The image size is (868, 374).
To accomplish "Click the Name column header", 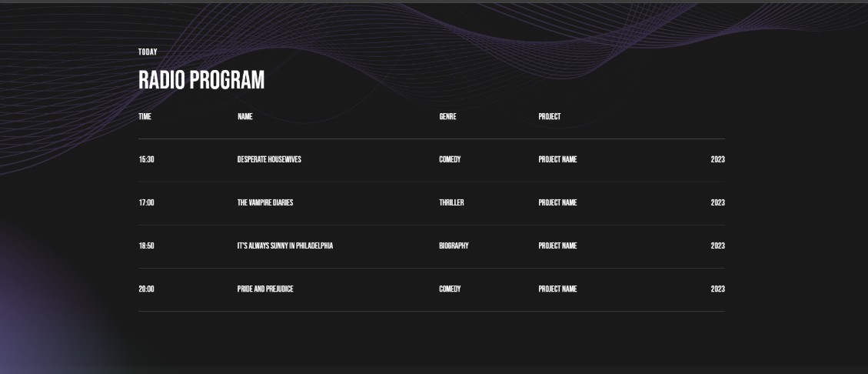I will pyautogui.click(x=244, y=116).
